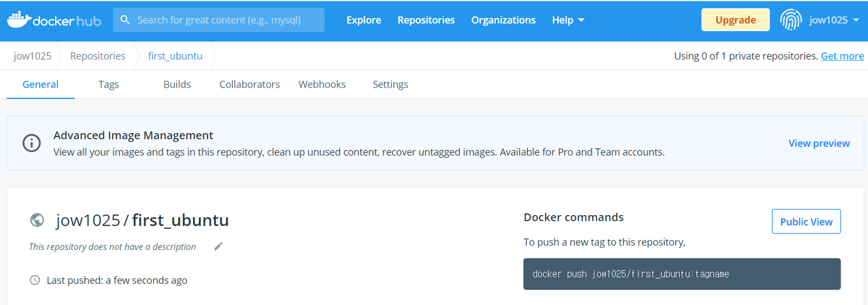Click the info icon in Advanced Image Management banner
The width and height of the screenshot is (868, 305).
[31, 143]
